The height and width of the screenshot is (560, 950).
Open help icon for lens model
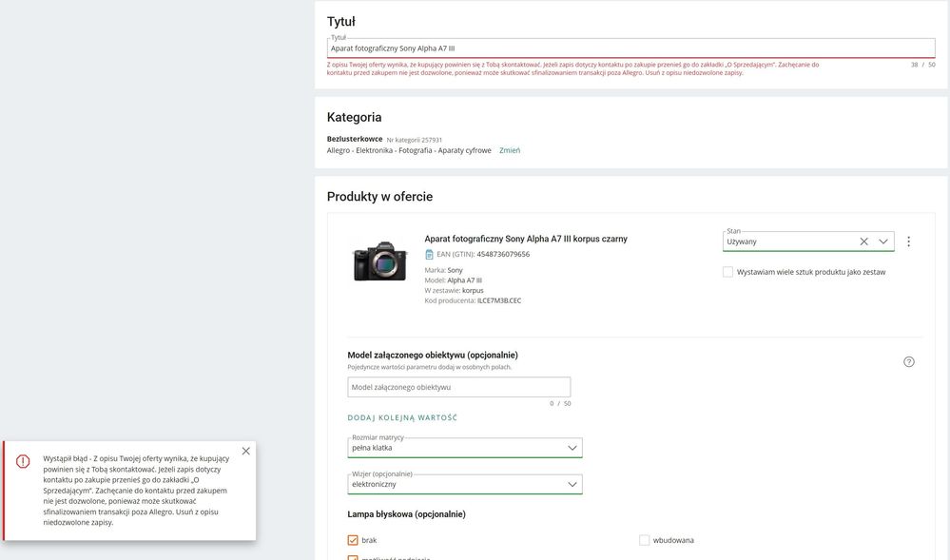click(x=909, y=362)
